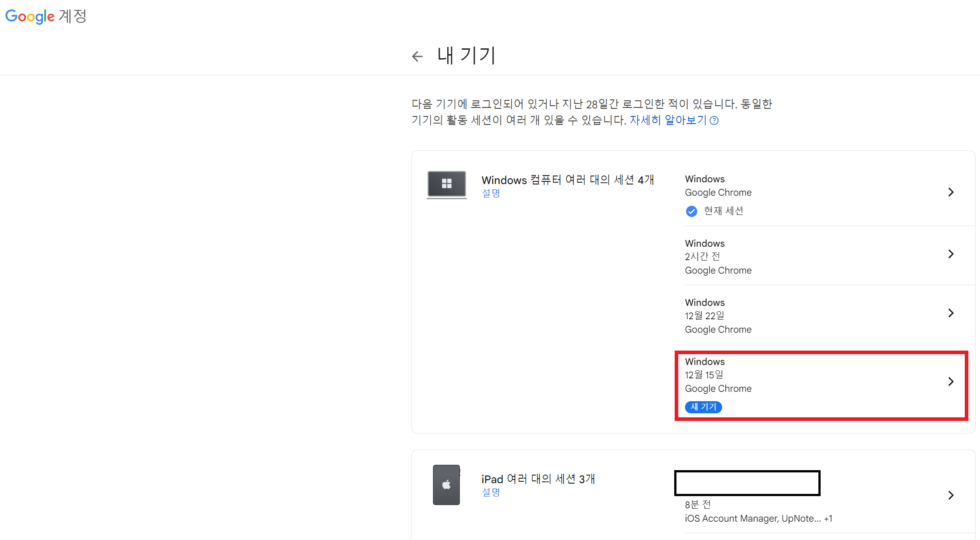The width and height of the screenshot is (980, 540).
Task: Click the iPad device icon
Action: (446, 484)
